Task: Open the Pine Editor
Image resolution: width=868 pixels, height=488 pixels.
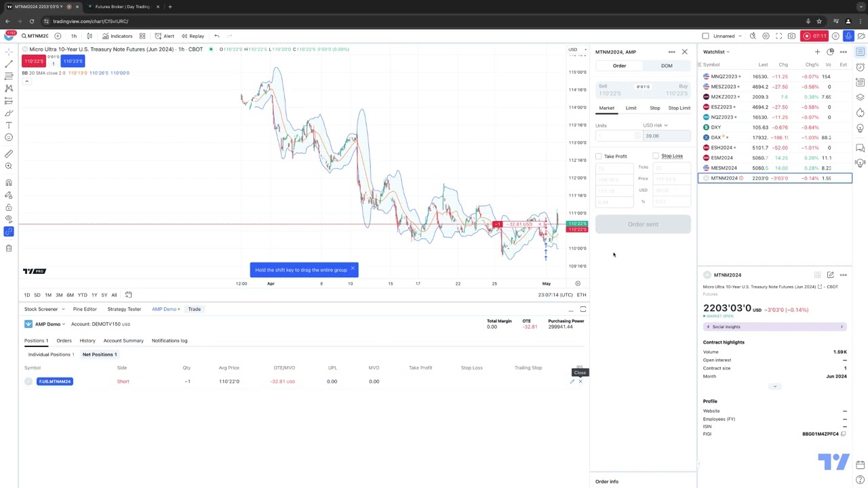Action: 85,309
